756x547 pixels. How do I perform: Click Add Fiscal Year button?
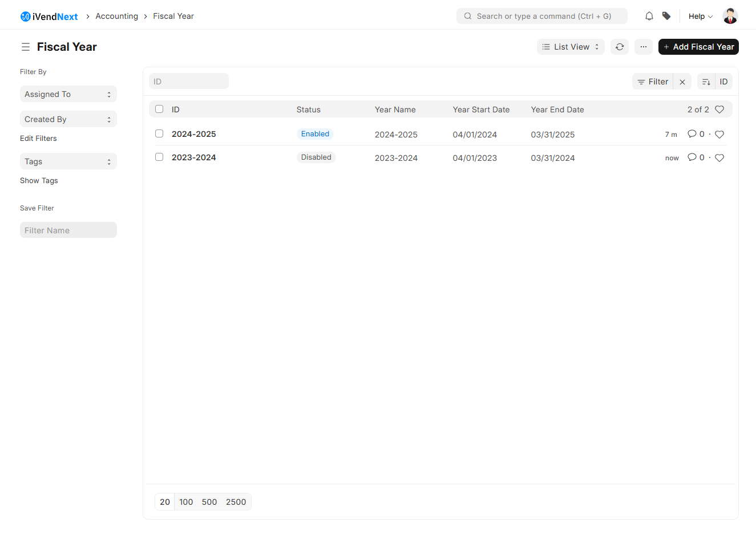pyautogui.click(x=698, y=47)
